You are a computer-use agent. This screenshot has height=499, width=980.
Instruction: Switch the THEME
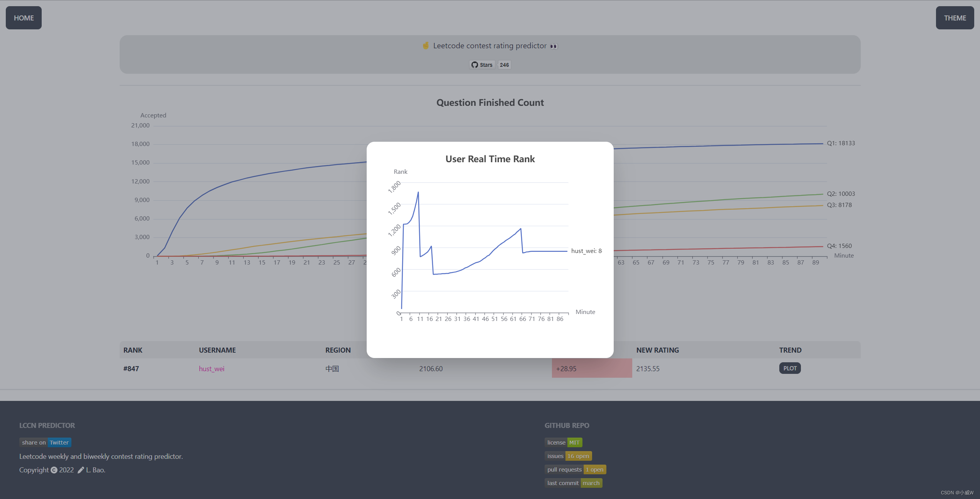(955, 18)
